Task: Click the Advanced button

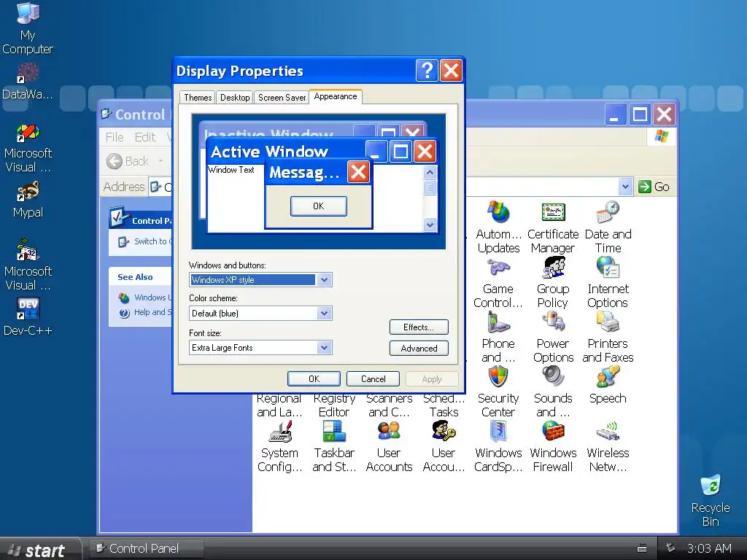Action: (x=419, y=348)
